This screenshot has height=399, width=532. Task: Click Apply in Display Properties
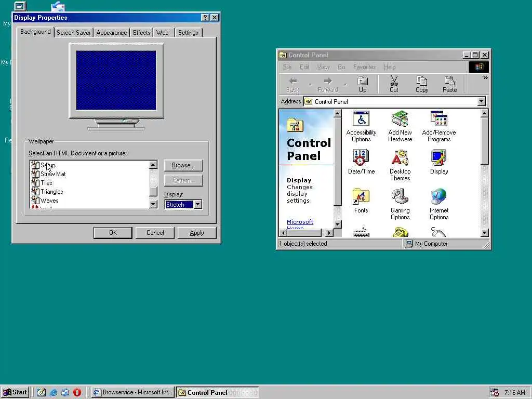coord(197,233)
